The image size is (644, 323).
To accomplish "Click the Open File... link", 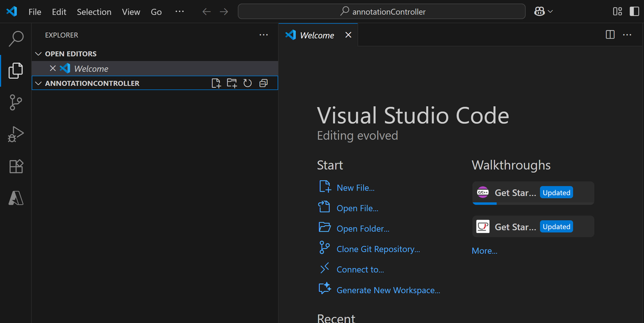I will coord(357,208).
